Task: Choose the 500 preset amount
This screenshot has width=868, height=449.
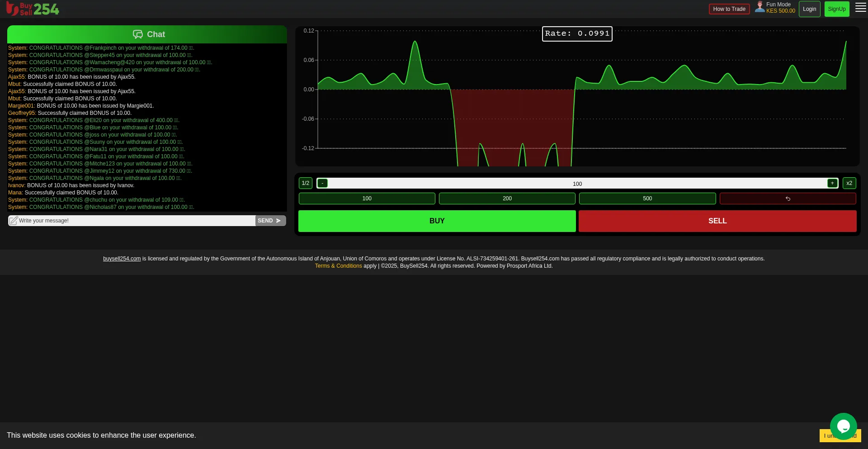Action: click(647, 199)
